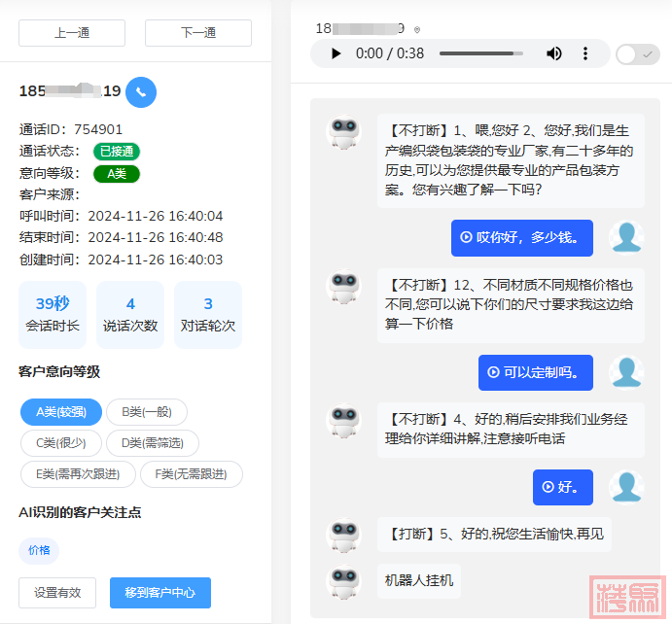Select intent level A类(较强)
This screenshot has width=672, height=624.
[x=61, y=412]
